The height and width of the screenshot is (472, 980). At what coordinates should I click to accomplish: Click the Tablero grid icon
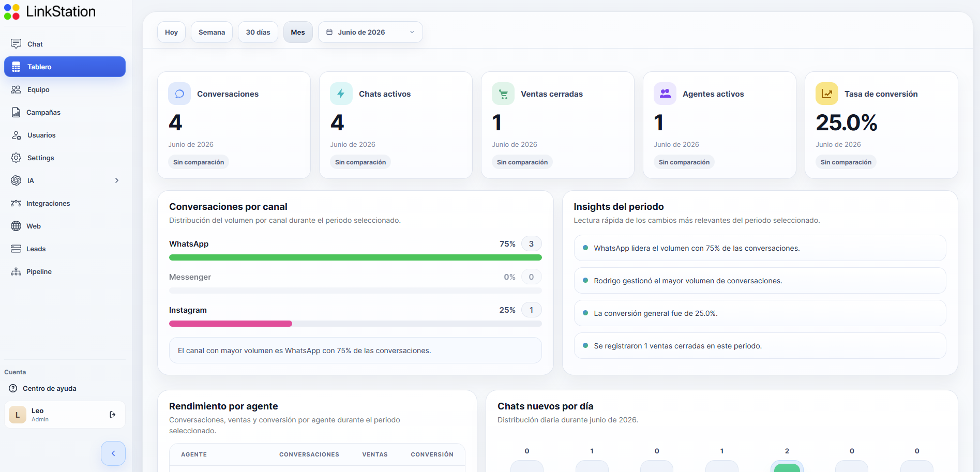[16, 67]
